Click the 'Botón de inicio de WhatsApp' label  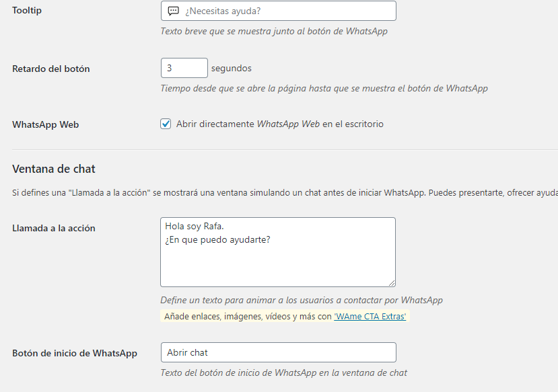[x=75, y=353]
